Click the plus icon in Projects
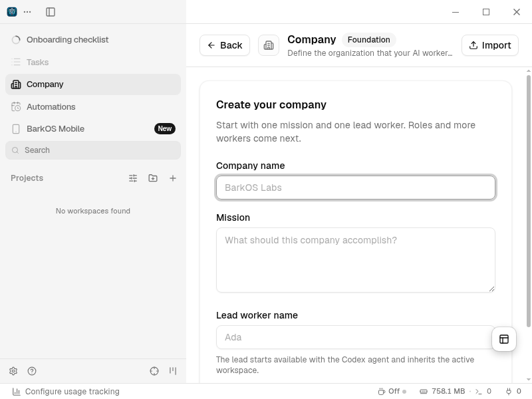Image resolution: width=532 pixels, height=399 pixels. click(173, 178)
